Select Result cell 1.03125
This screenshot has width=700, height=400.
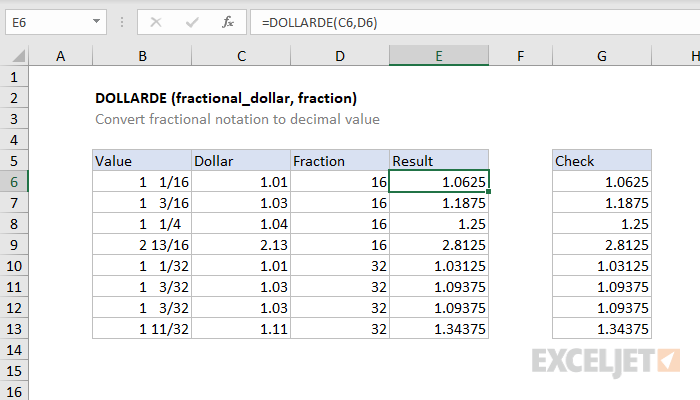pyautogui.click(x=439, y=266)
